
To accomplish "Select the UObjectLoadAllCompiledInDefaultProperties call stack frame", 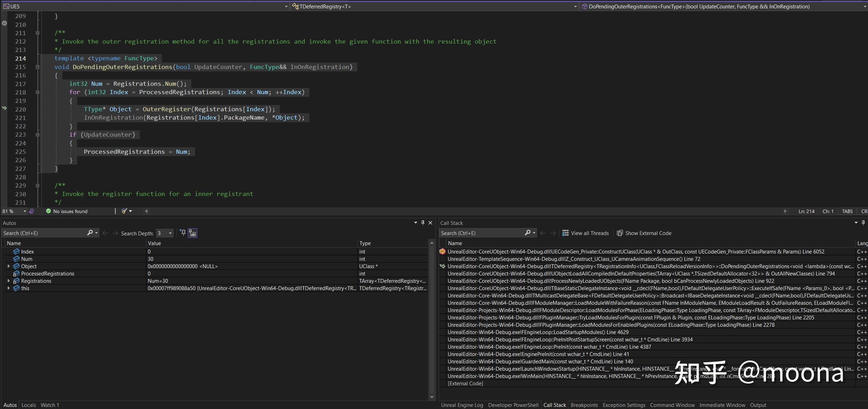I will tap(641, 273).
